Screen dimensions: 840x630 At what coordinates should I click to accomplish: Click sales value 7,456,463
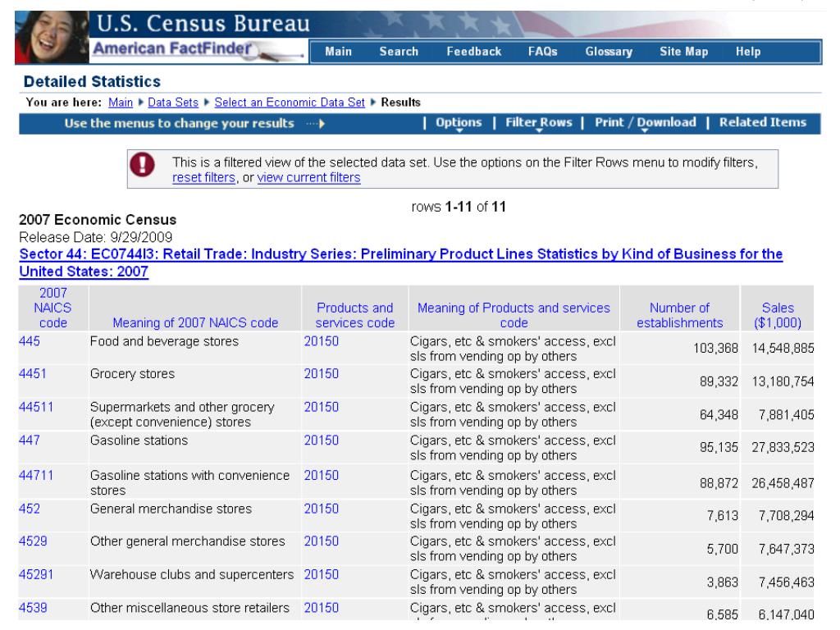pyautogui.click(x=786, y=582)
